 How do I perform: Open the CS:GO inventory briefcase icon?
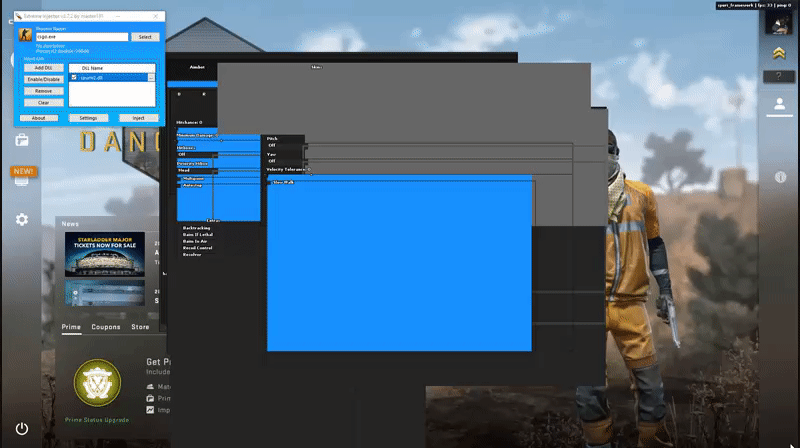tap(22, 140)
